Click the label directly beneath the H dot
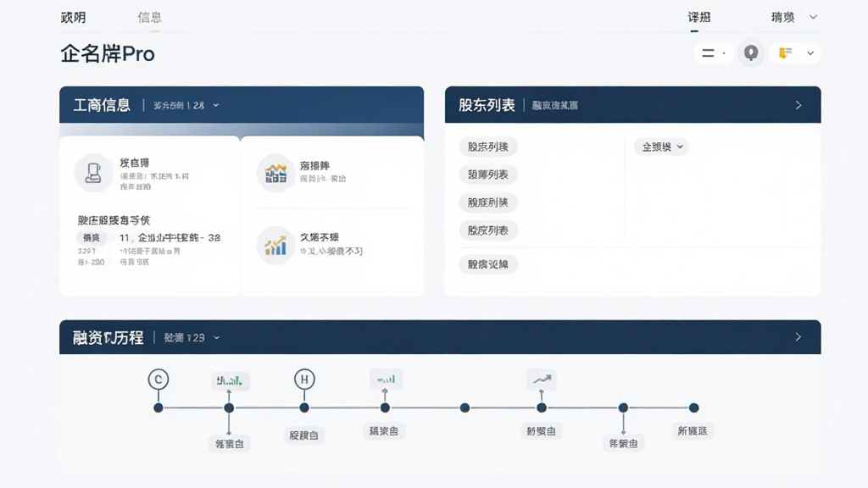This screenshot has height=488, width=868. (304, 435)
